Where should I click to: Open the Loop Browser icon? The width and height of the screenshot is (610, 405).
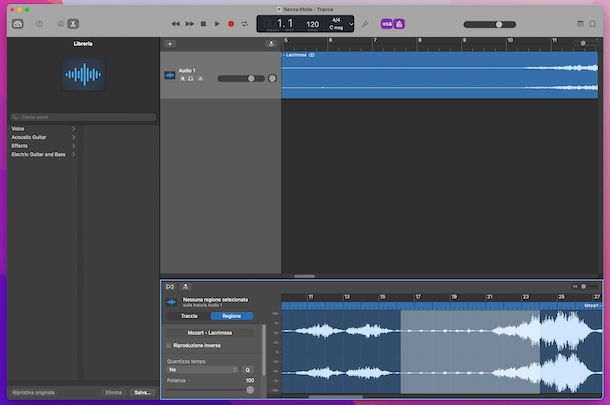[592, 24]
